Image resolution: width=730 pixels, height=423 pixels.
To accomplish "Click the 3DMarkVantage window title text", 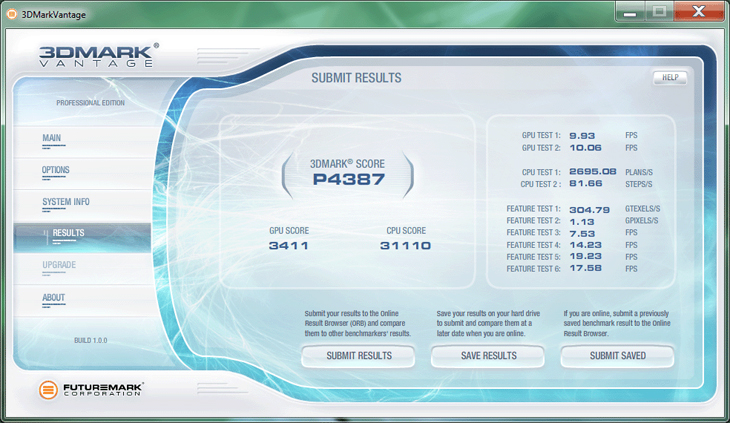I will [54, 14].
